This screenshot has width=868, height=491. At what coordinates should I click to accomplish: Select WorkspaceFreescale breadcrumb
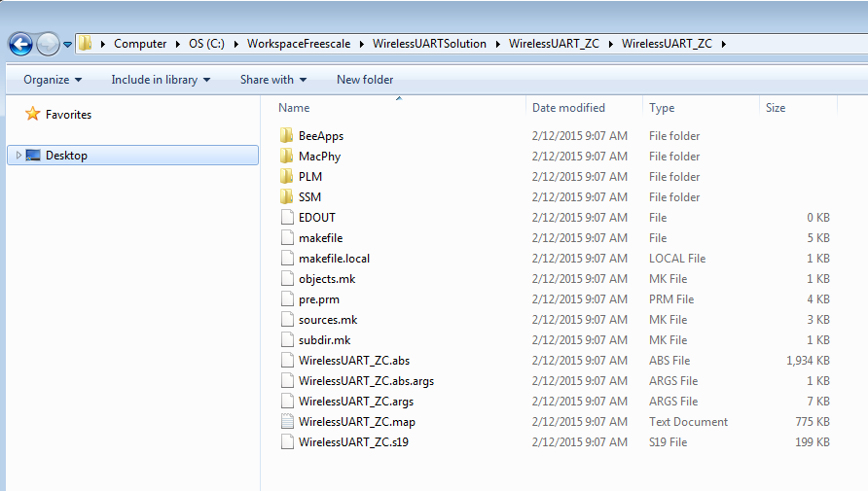pyautogui.click(x=299, y=44)
